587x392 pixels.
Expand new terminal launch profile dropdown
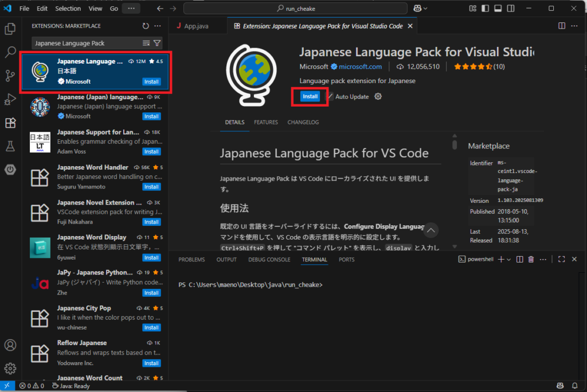pyautogui.click(x=509, y=260)
